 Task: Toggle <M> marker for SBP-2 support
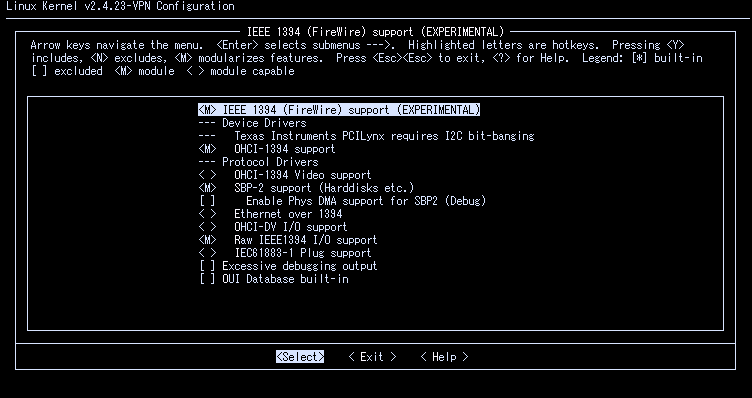207,188
